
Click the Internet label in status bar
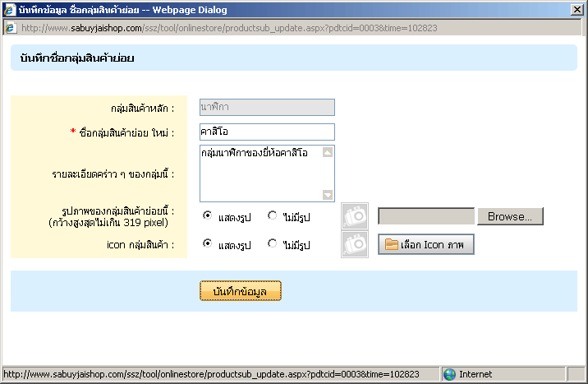pos(475,374)
